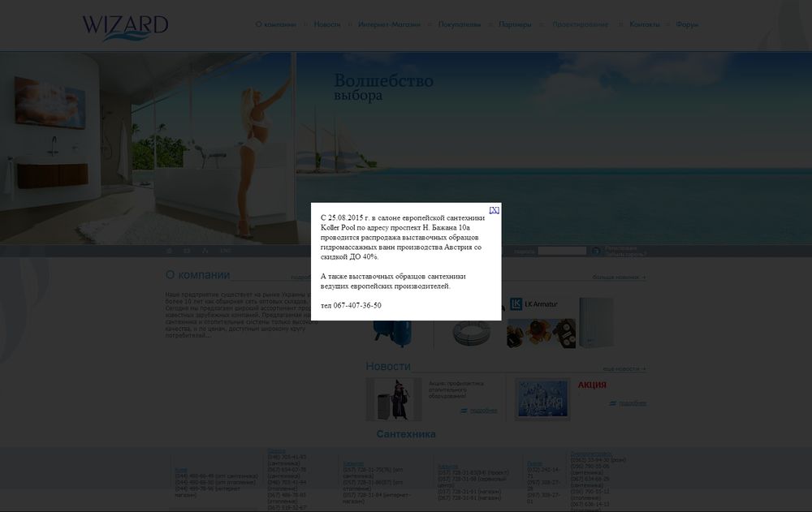Open the Регистрация link
The height and width of the screenshot is (512, 812).
click(x=620, y=248)
